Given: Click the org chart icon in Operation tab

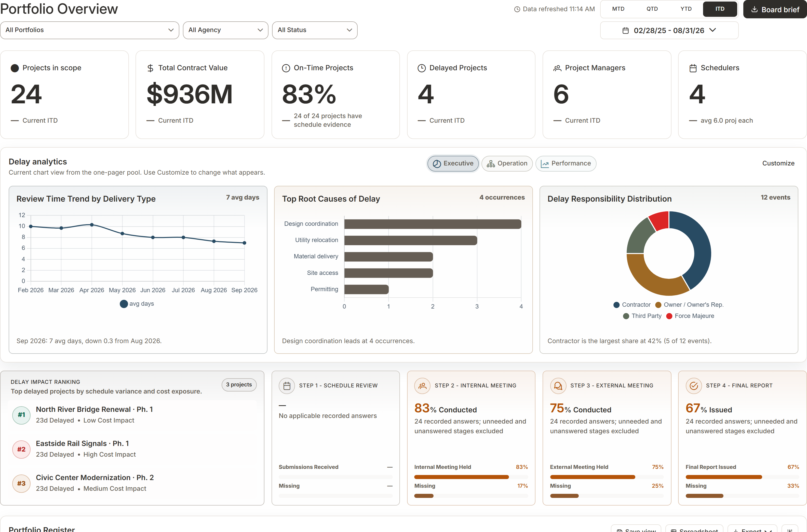Looking at the screenshot, I should tap(491, 164).
